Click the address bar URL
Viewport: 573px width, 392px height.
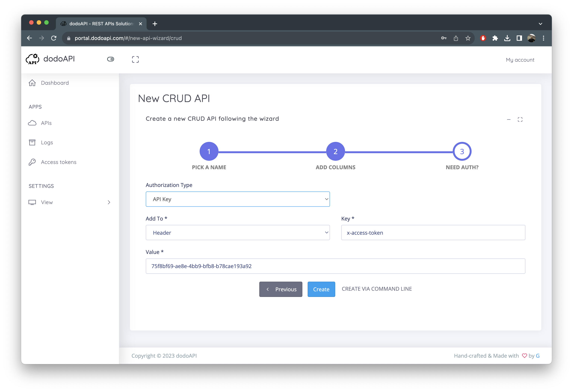128,38
